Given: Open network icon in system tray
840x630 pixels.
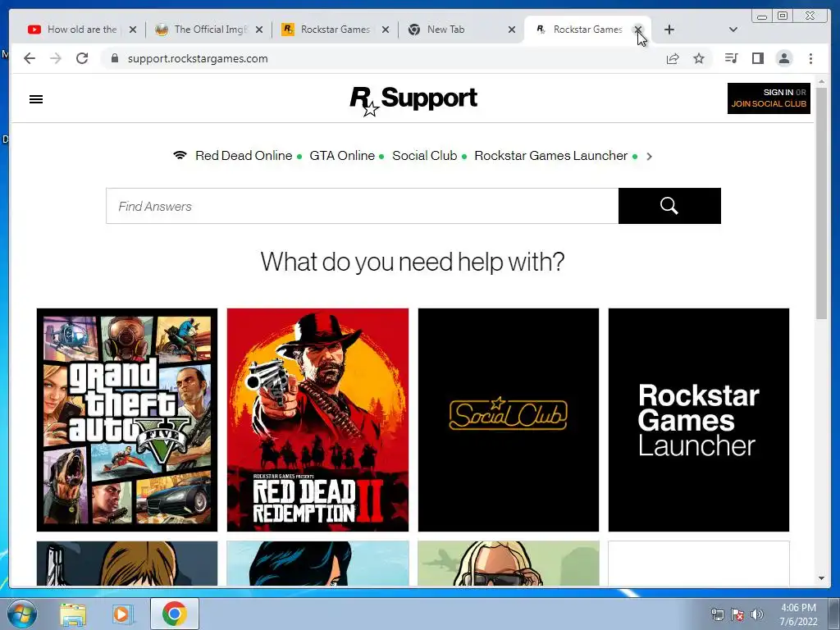Looking at the screenshot, I should click(x=717, y=614).
